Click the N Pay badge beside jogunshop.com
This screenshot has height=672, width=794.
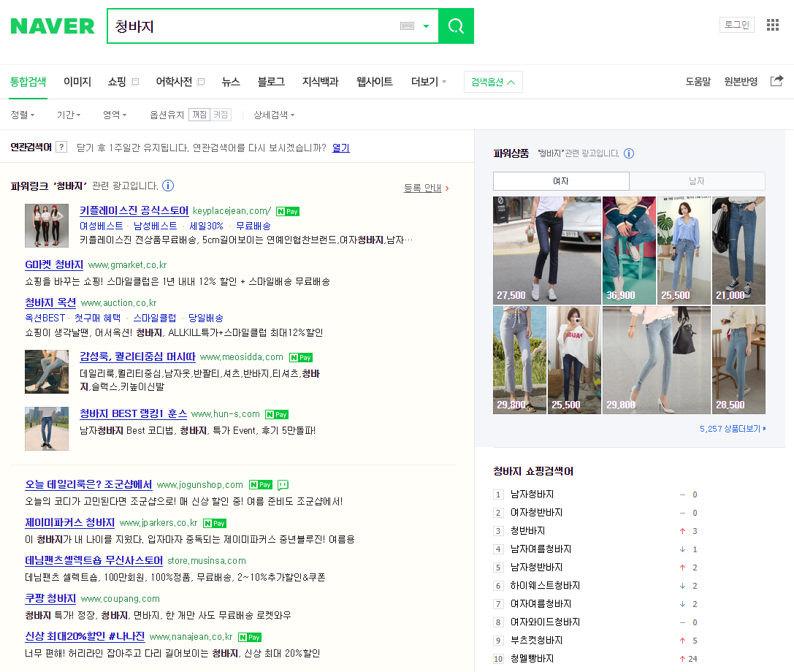pos(261,485)
